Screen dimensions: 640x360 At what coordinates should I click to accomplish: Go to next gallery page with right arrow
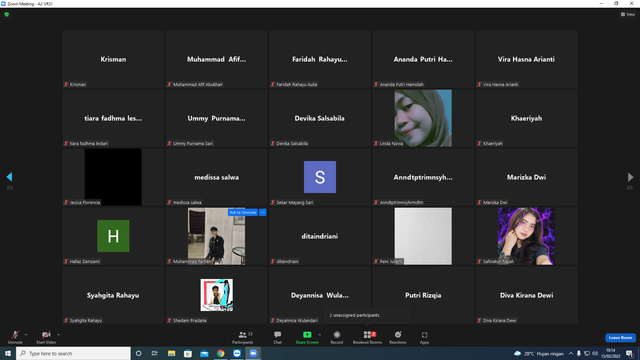(x=630, y=177)
